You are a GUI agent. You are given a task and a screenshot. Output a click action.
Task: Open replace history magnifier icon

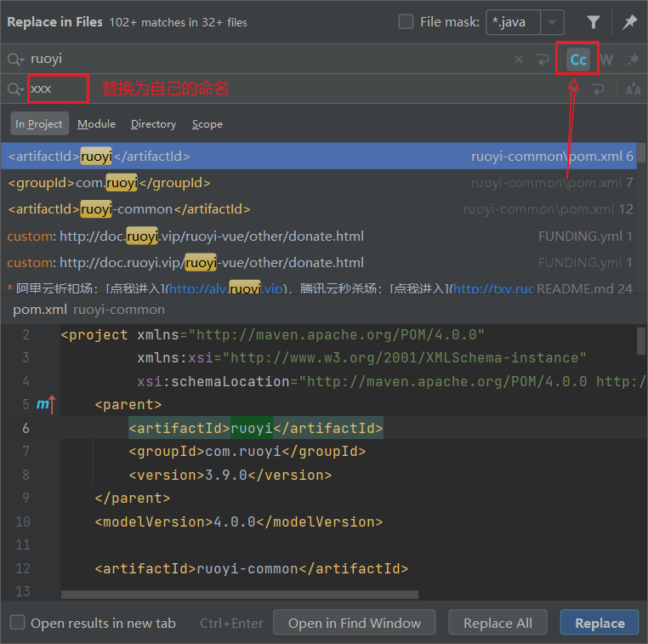tap(15, 88)
